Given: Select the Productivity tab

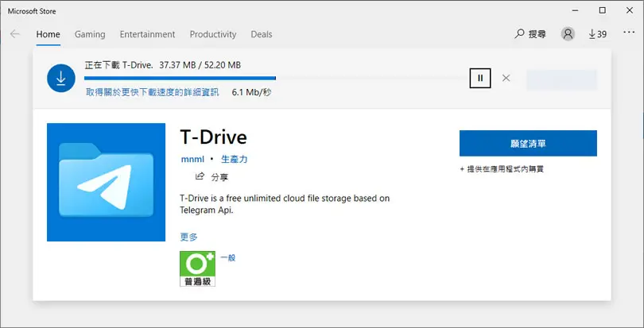Looking at the screenshot, I should click(x=213, y=34).
